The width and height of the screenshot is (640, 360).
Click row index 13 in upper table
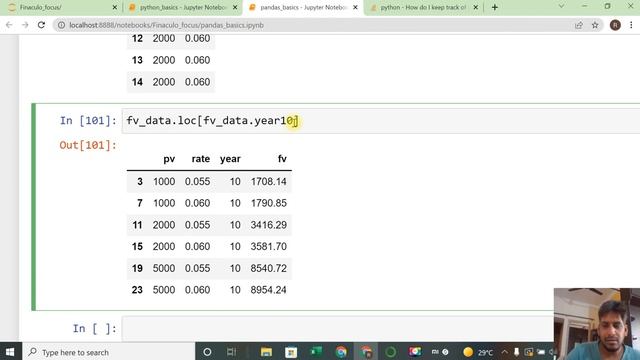(x=137, y=60)
